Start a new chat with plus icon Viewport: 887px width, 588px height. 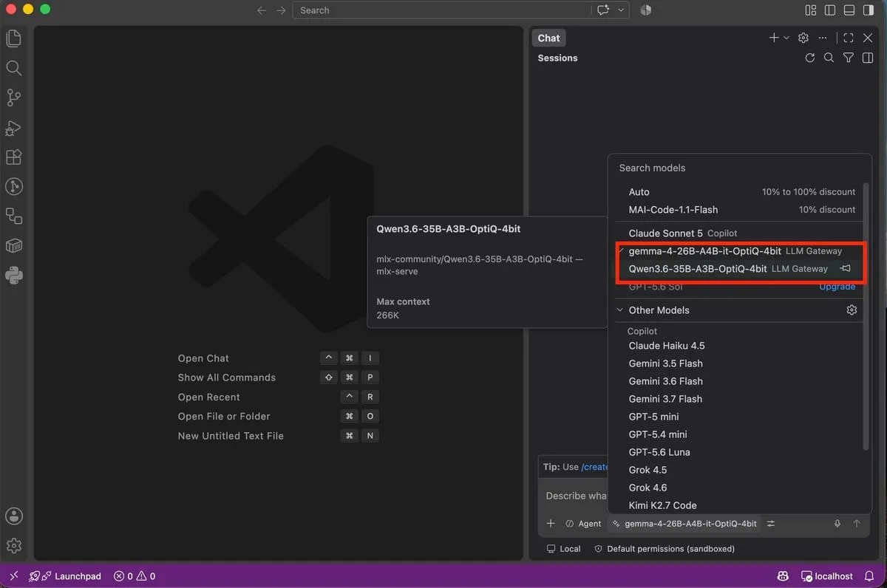pyautogui.click(x=774, y=38)
